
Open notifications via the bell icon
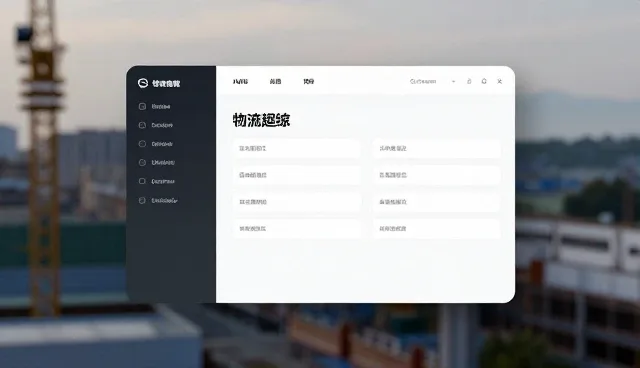(484, 81)
